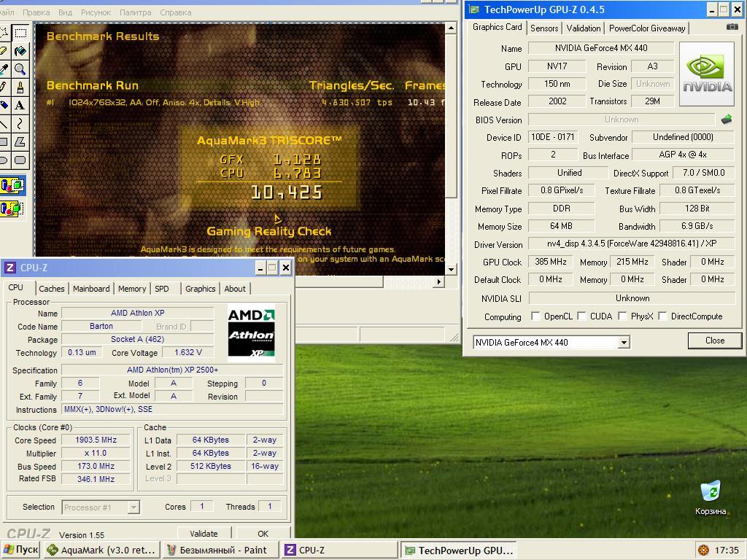Click the GPU Name field NVIDIA GeForce4 MX 440
This screenshot has height=560, width=747.
[601, 48]
